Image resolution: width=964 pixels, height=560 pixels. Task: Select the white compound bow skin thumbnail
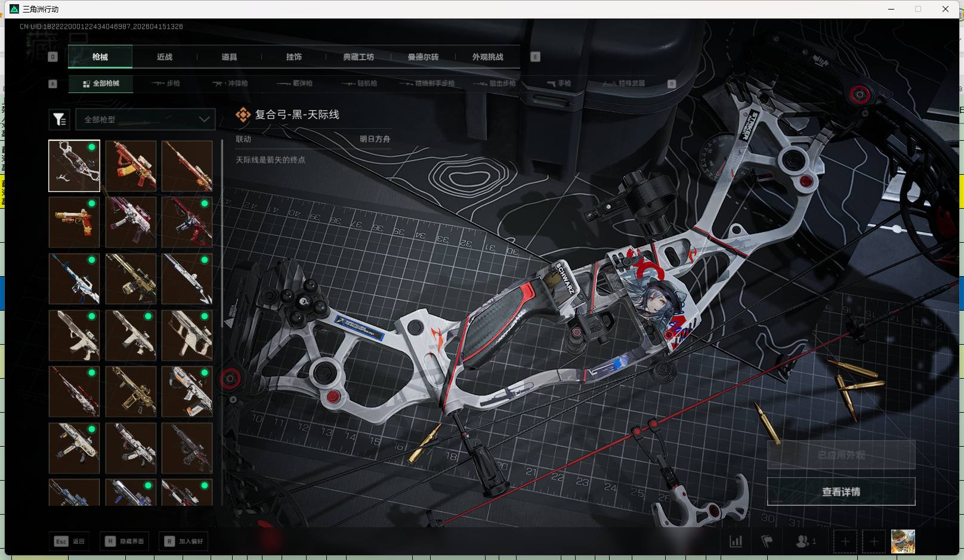pos(74,166)
